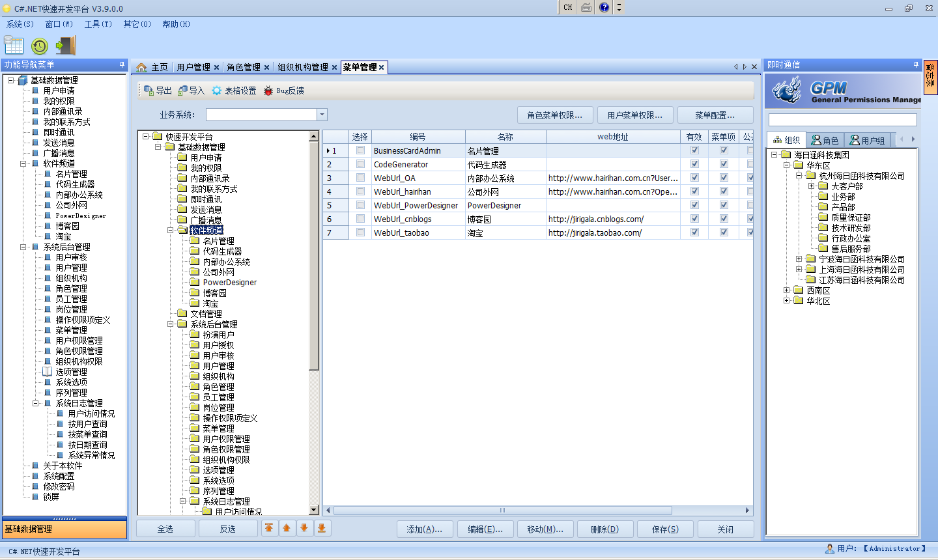Image resolution: width=938 pixels, height=560 pixels.
Task: Click the 导出 export toolbar icon
Action: tap(149, 91)
